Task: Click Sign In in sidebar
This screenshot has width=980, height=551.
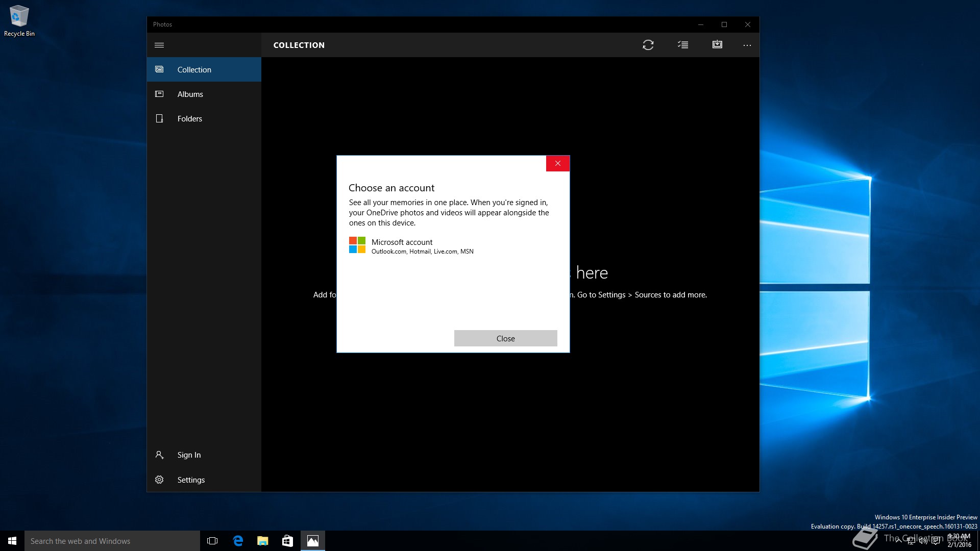Action: coord(189,455)
